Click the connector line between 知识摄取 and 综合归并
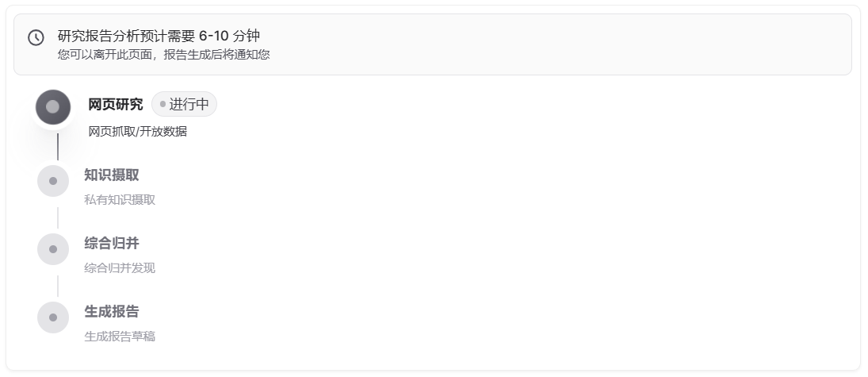 click(x=58, y=217)
